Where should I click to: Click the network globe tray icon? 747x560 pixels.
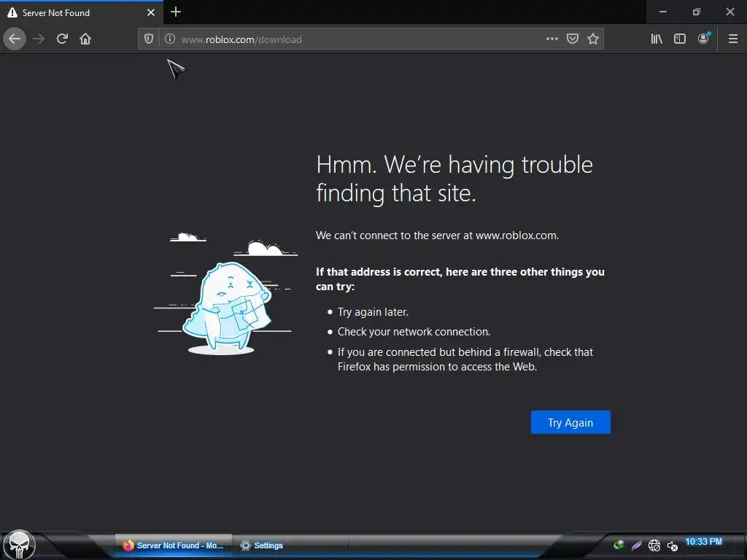tap(654, 545)
